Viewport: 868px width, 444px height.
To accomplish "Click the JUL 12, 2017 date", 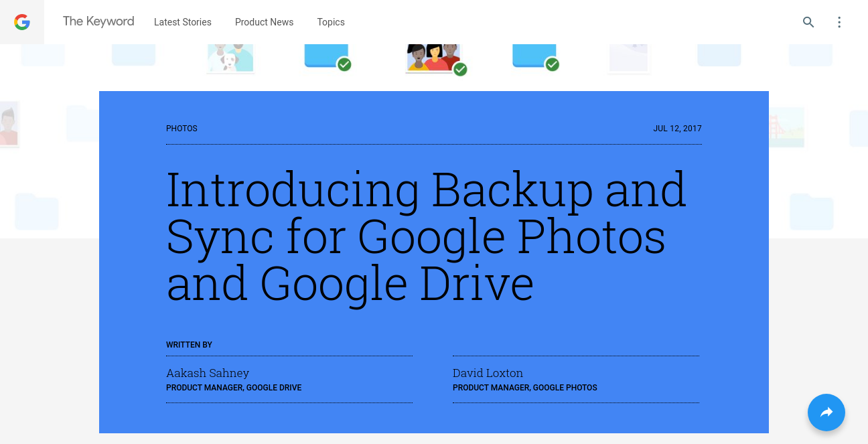I will click(677, 129).
